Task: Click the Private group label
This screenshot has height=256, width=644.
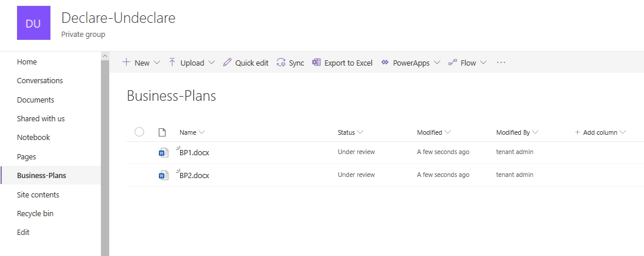Action: [x=83, y=35]
